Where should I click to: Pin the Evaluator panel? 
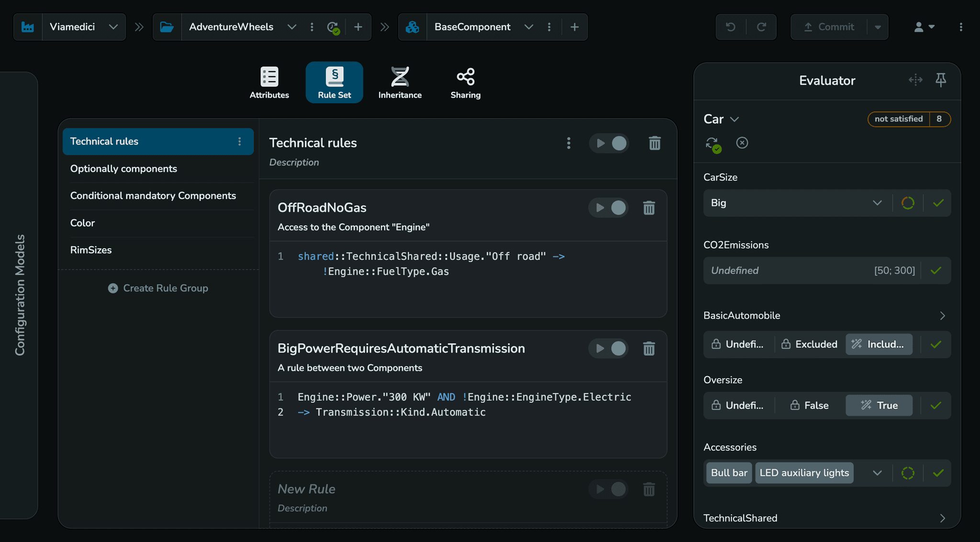[x=941, y=80]
